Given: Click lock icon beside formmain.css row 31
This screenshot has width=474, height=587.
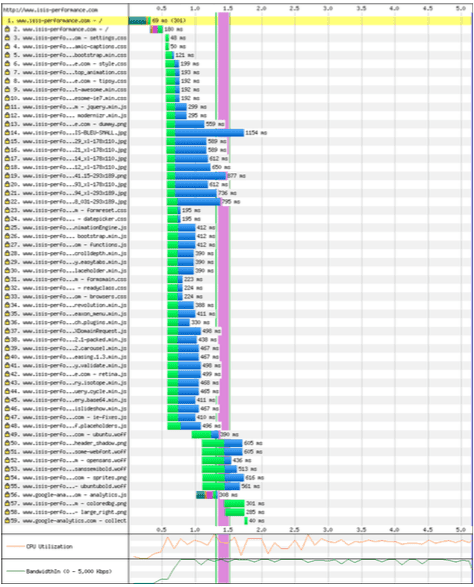Looking at the screenshot, I should click(7, 279).
